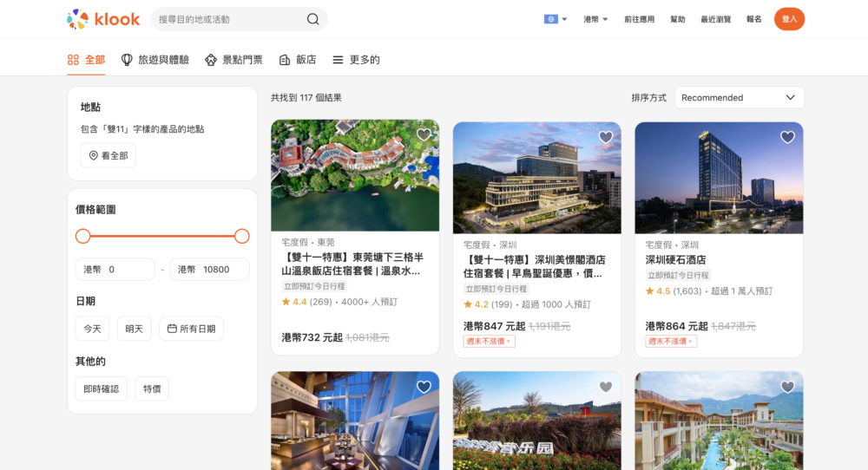Image resolution: width=868 pixels, height=470 pixels.
Task: Toggle the 即時確認 filter
Action: [x=102, y=388]
